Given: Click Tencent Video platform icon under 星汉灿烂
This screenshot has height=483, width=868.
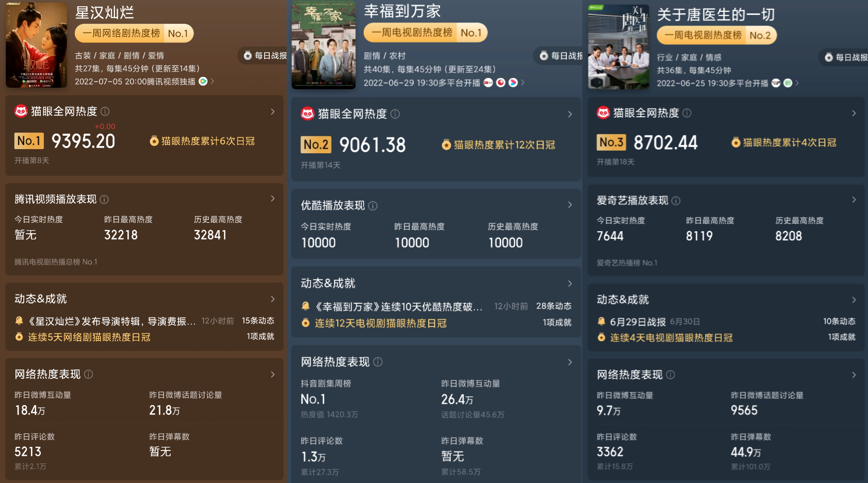Looking at the screenshot, I should click(203, 82).
